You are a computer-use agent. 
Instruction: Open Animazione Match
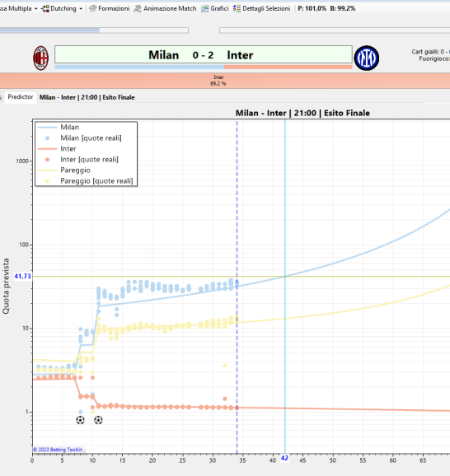pos(166,8)
